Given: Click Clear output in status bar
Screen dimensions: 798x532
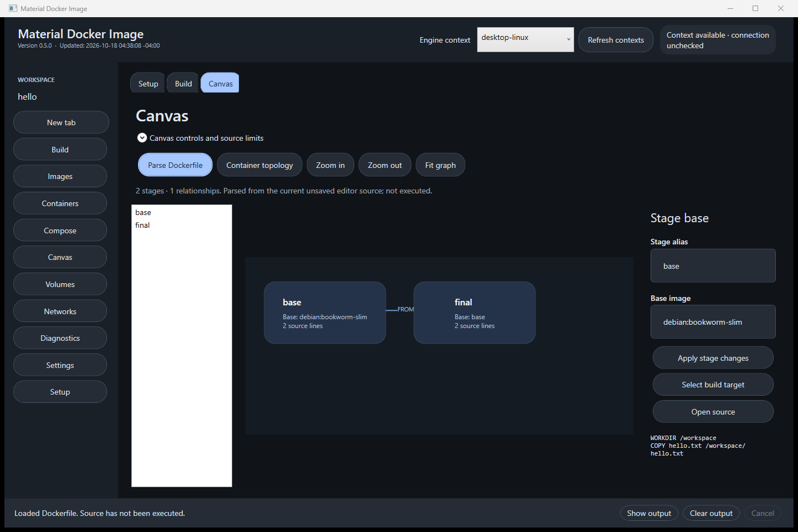Looking at the screenshot, I should point(711,513).
